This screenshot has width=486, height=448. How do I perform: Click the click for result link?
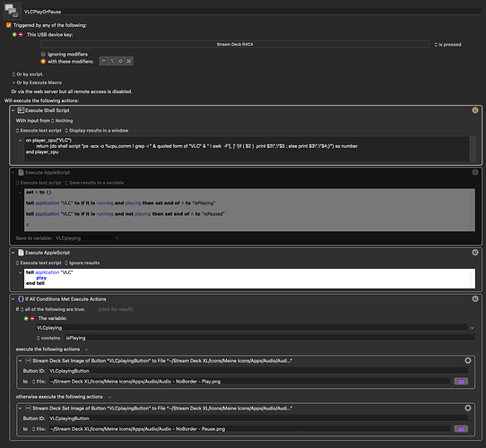click(116, 309)
